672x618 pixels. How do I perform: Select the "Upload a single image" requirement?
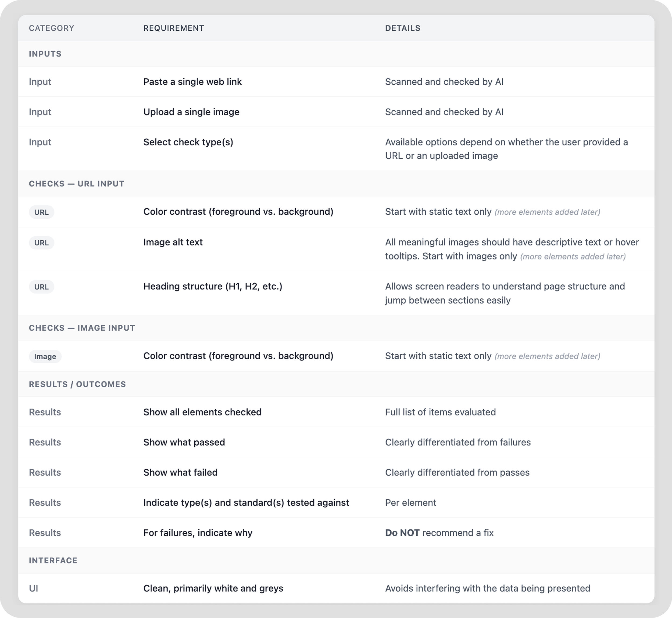coord(191,112)
